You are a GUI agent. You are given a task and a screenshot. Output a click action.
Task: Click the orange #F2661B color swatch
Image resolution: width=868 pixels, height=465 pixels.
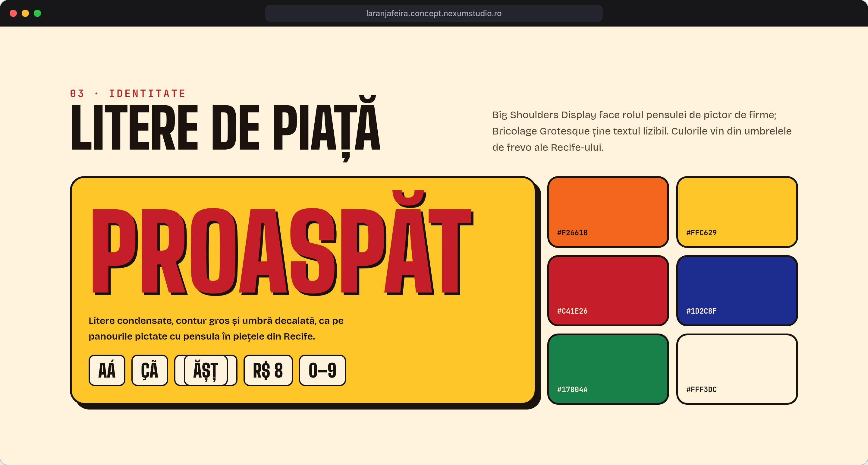pyautogui.click(x=608, y=212)
